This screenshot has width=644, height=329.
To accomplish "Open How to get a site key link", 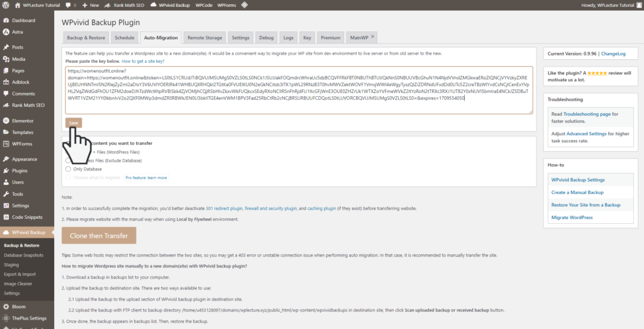I will click(143, 61).
